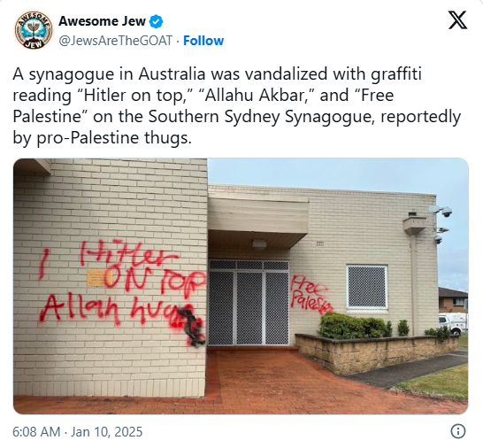The height and width of the screenshot is (448, 483).
Task: Open the @JewsAreTheGOAT handle link
Action: (x=115, y=41)
